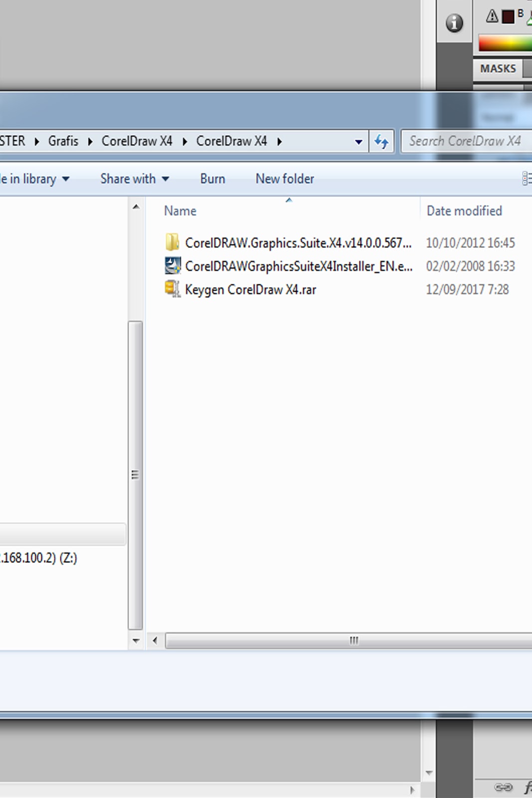The width and height of the screenshot is (532, 798).
Task: Click the gamut warning triangle icon
Action: click(492, 16)
